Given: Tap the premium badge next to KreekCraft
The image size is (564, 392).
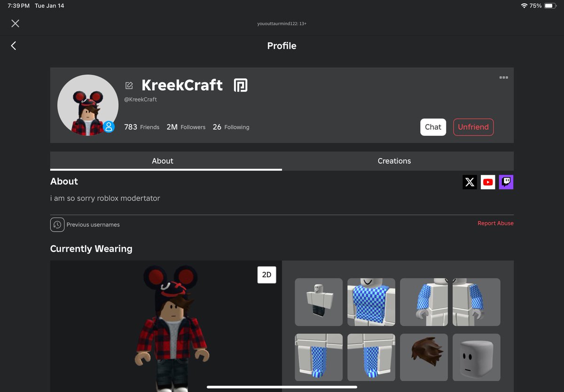Looking at the screenshot, I should tap(241, 85).
